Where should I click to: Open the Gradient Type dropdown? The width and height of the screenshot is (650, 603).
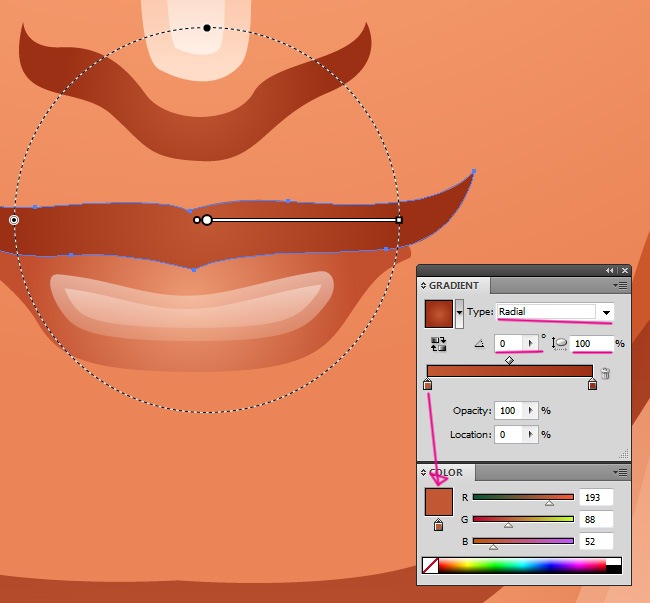[x=606, y=313]
